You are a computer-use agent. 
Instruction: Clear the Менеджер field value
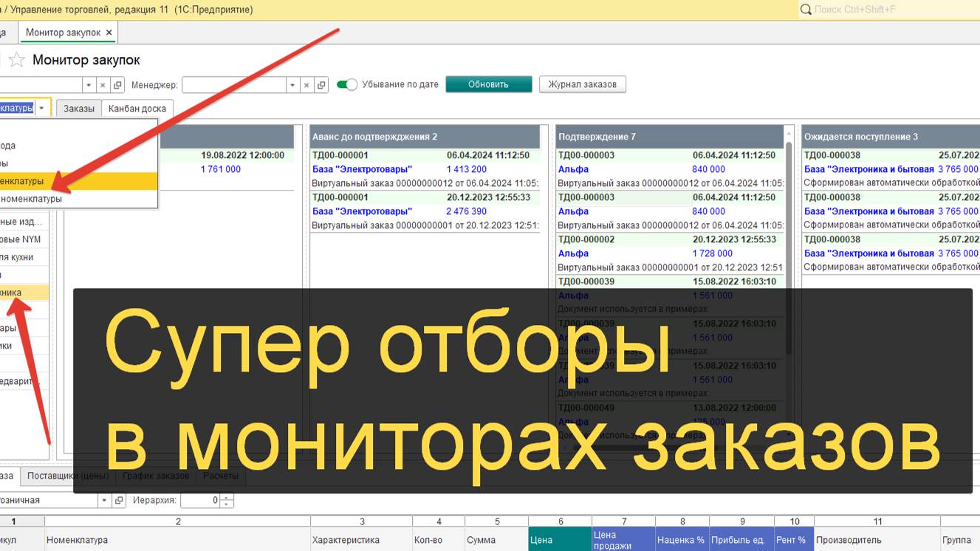[x=306, y=85]
